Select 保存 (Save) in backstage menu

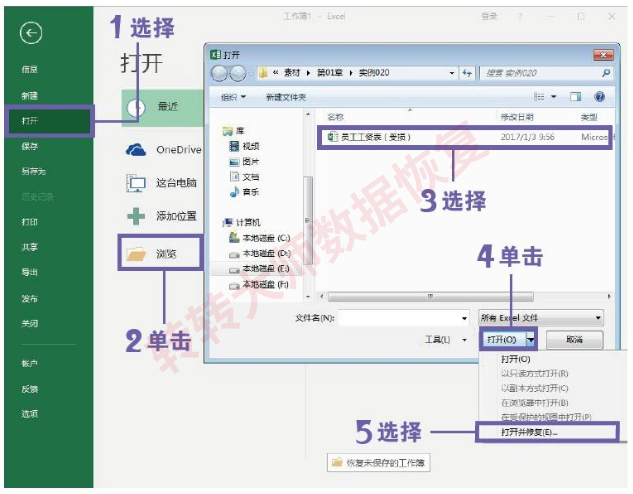coord(30,146)
